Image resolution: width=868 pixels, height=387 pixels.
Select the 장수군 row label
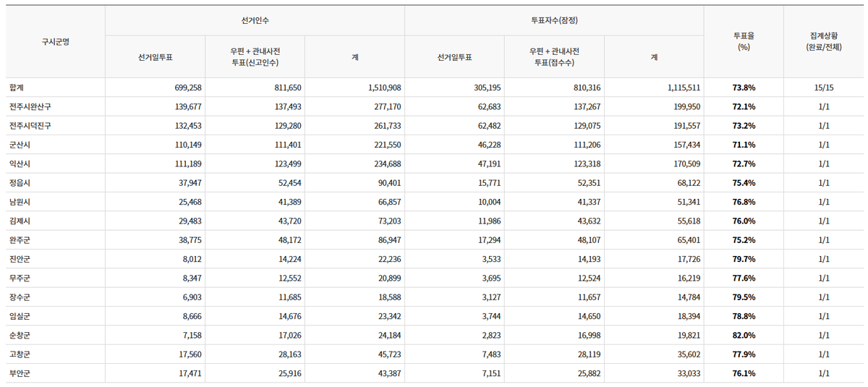20,297
